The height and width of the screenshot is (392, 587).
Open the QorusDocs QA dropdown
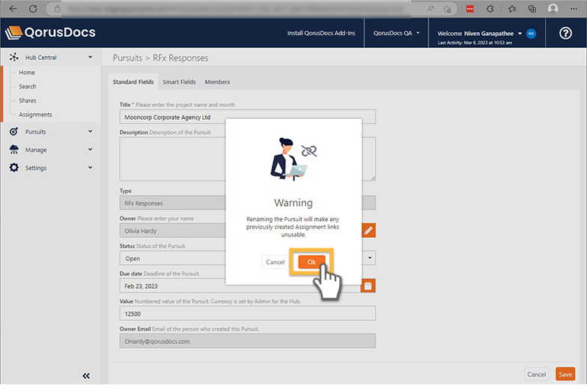click(x=396, y=33)
